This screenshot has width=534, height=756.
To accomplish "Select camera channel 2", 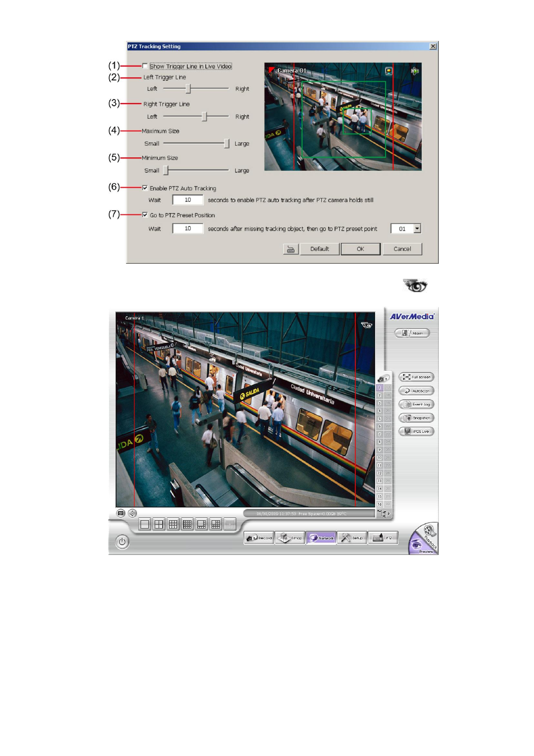I will point(380,395).
